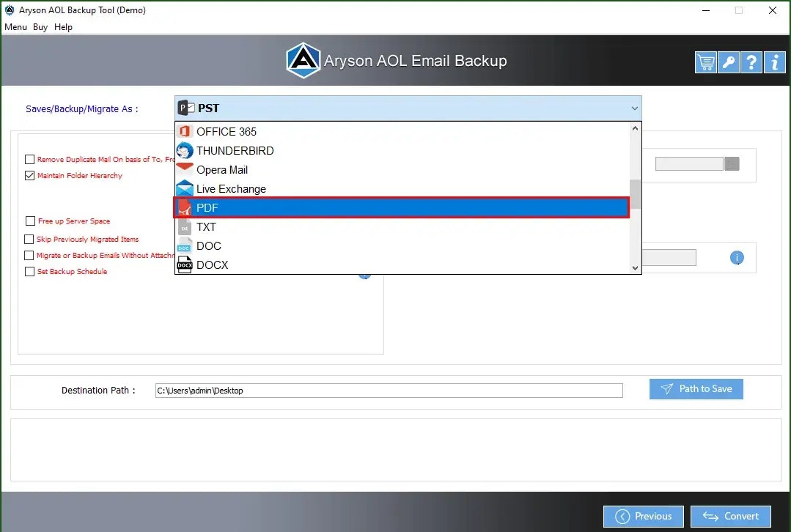Click the Aryson app icon in title bar
This screenshot has width=791, height=532.
[10, 10]
